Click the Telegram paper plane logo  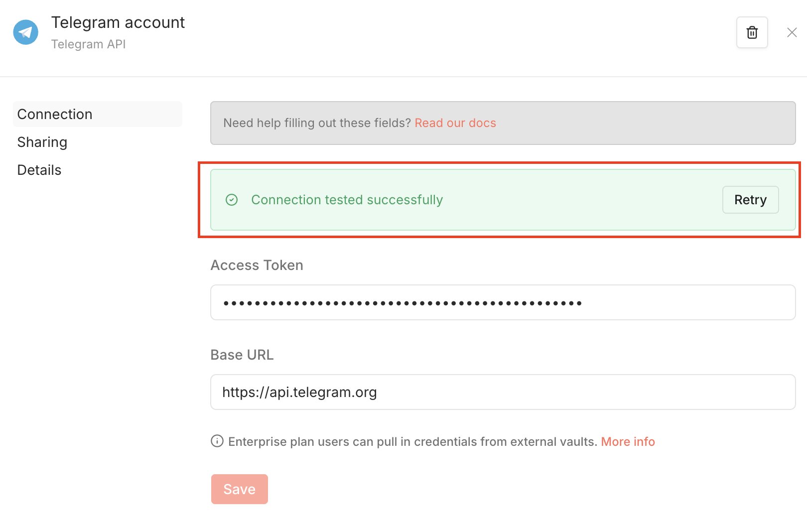(x=25, y=32)
